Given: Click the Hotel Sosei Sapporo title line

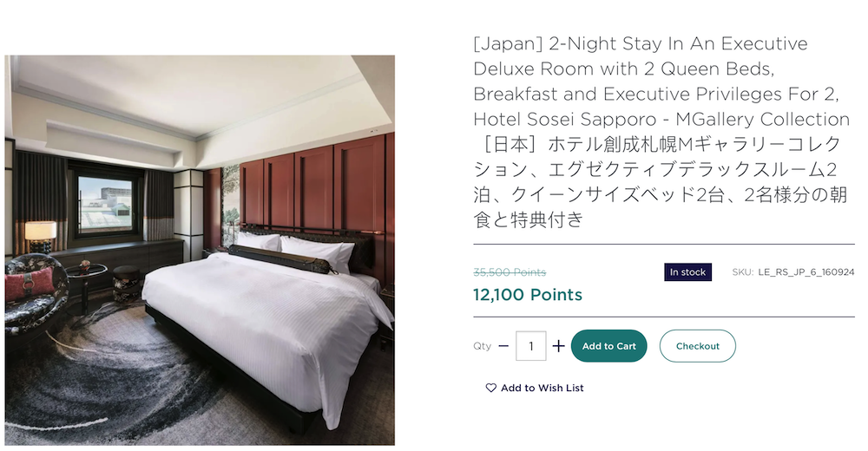Looking at the screenshot, I should coord(661,120).
